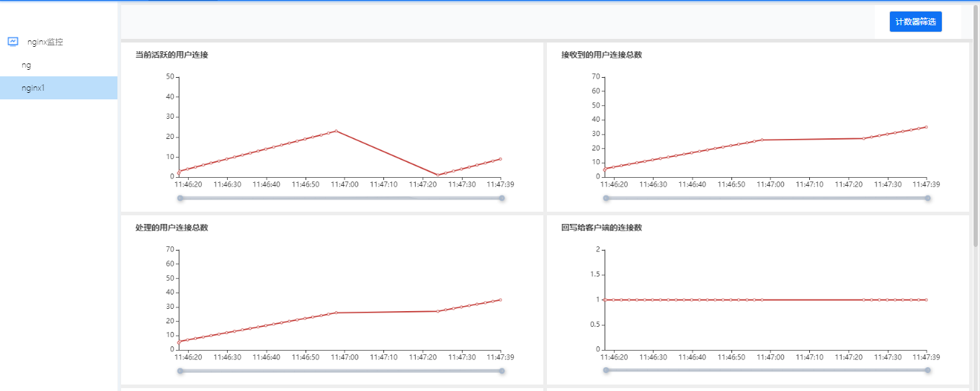Collapse the nginx监控 sidebar menu group

pos(45,42)
